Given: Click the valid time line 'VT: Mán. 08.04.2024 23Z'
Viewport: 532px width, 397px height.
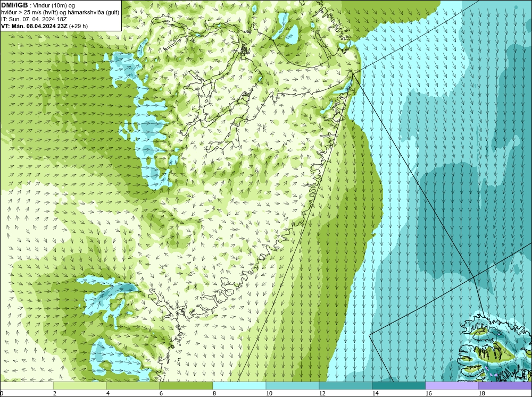Looking at the screenshot, I should [x=34, y=26].
